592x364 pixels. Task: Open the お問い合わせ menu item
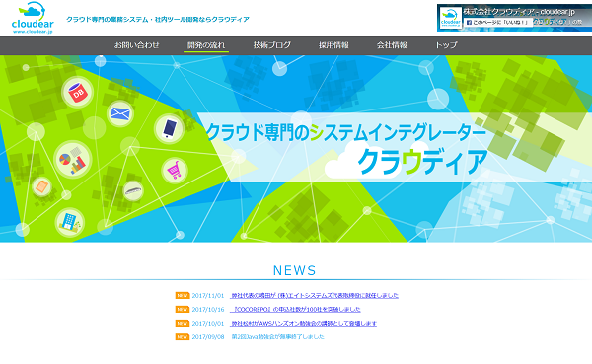(137, 45)
